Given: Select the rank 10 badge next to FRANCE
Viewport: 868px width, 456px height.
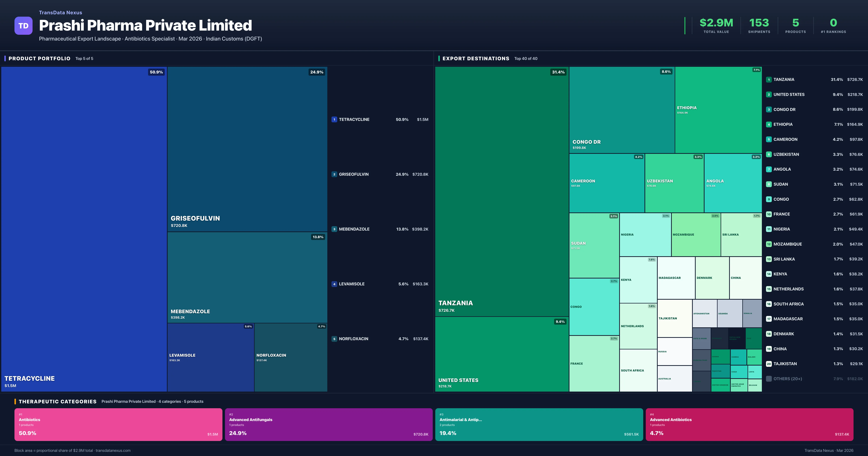Looking at the screenshot, I should [x=769, y=214].
